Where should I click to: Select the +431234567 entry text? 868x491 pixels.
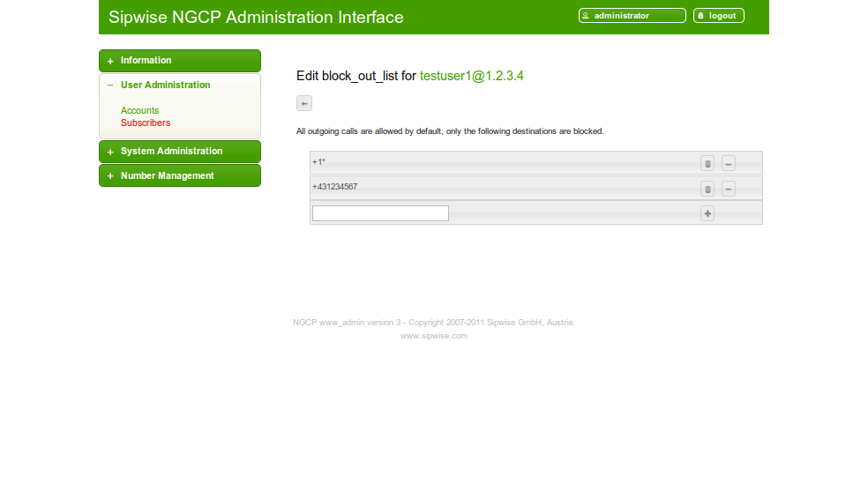tap(335, 187)
